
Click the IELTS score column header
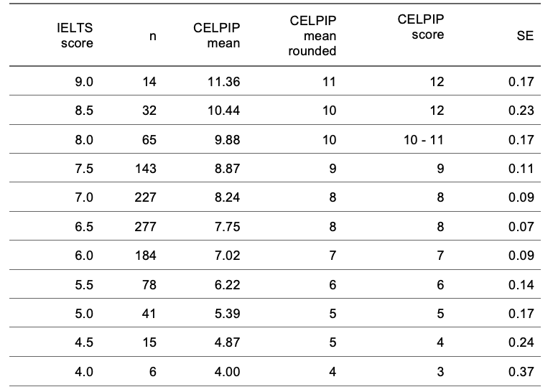[x=75, y=35]
